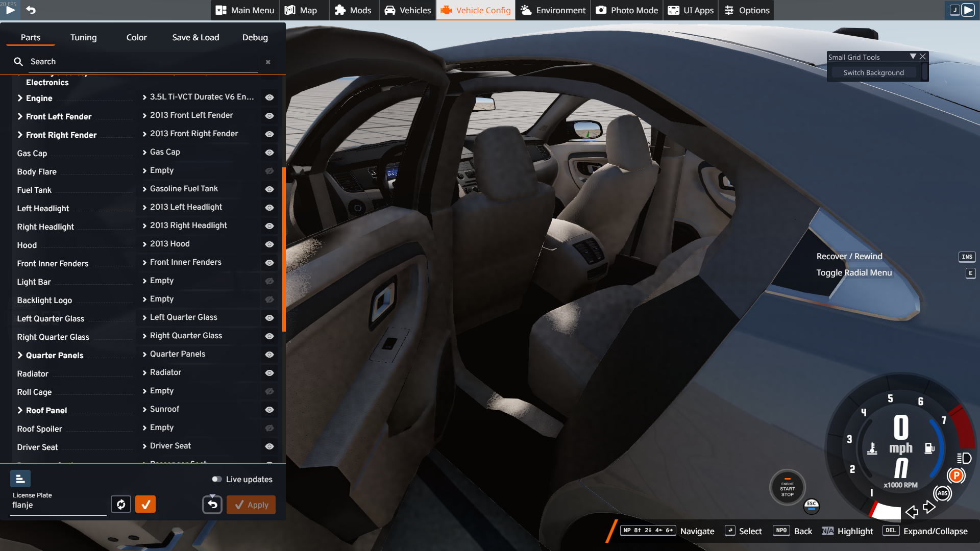This screenshot has width=980, height=551.
Task: Clear the parts search with X icon
Action: point(268,62)
